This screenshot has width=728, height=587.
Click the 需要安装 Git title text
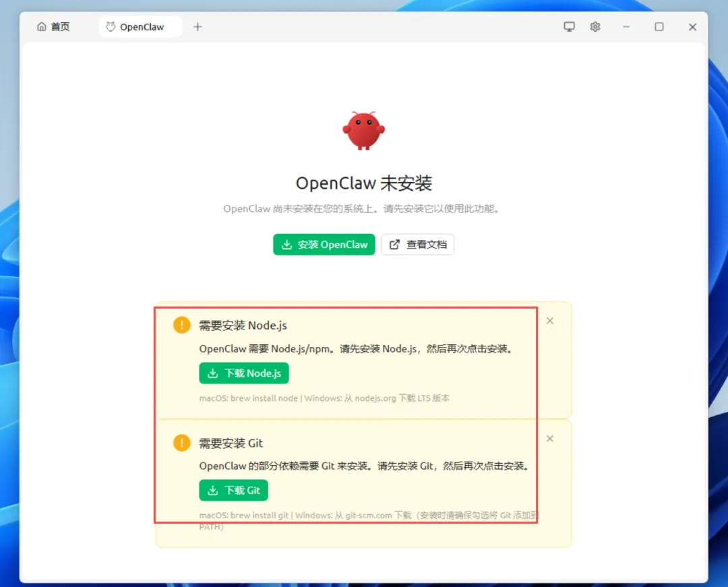[231, 443]
